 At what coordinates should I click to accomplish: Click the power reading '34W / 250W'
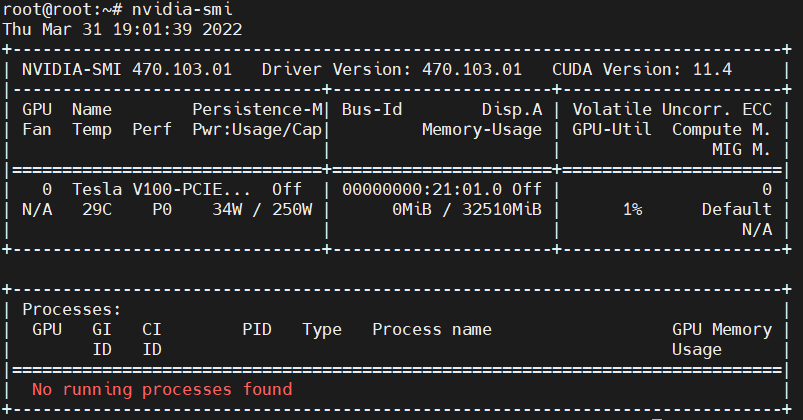262,209
